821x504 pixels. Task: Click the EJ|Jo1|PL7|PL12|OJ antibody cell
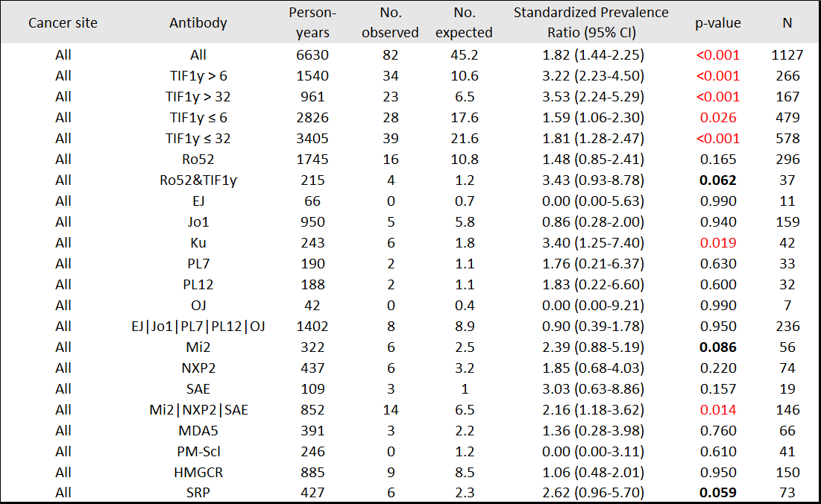point(198,327)
